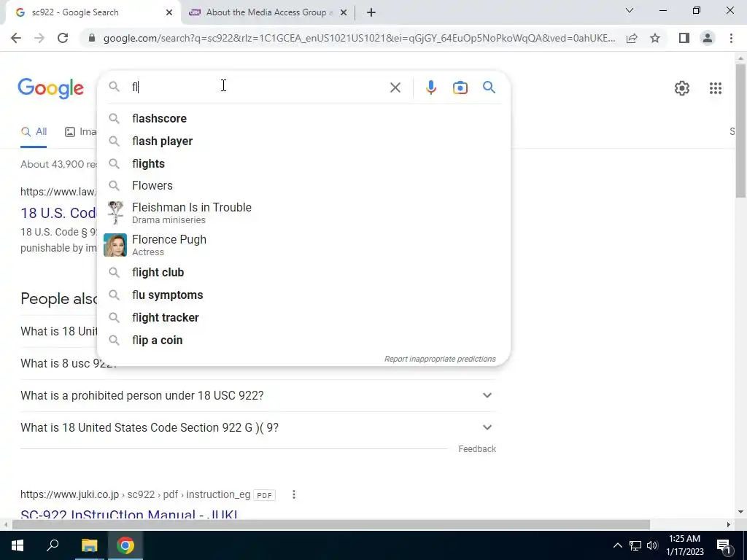Screen dimensions: 747x560
Task: Choose the flights suggestion
Action: (x=303, y=163)
